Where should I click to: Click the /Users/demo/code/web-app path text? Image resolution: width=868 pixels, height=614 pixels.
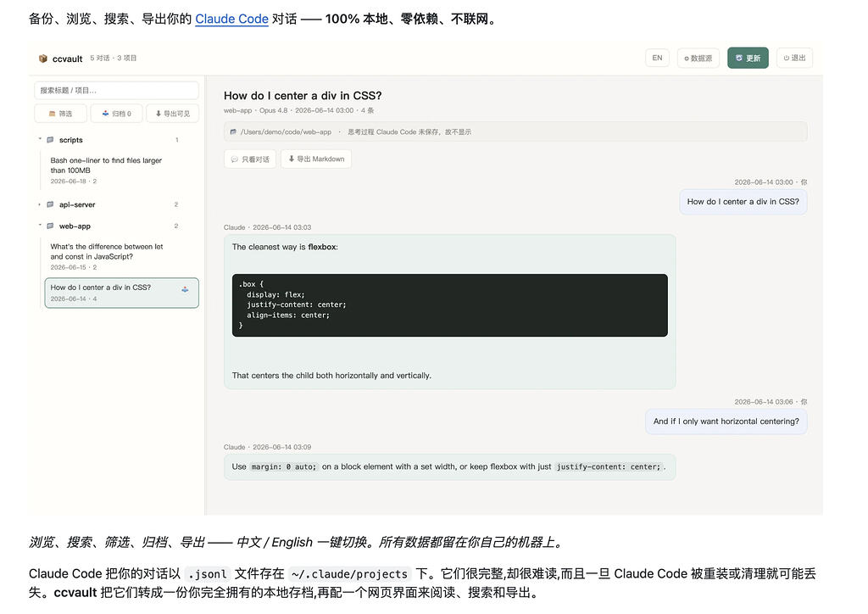[x=286, y=131]
